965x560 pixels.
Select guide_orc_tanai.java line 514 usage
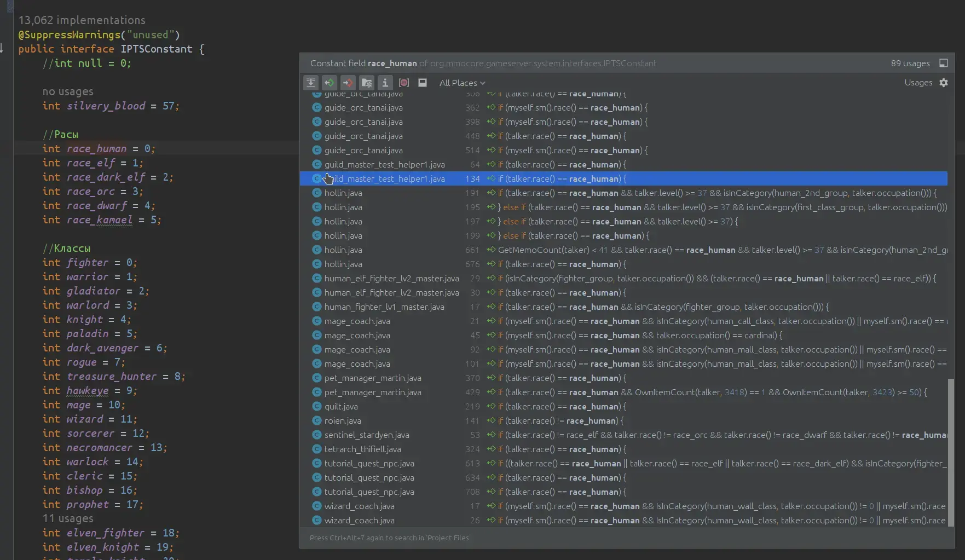click(623, 151)
